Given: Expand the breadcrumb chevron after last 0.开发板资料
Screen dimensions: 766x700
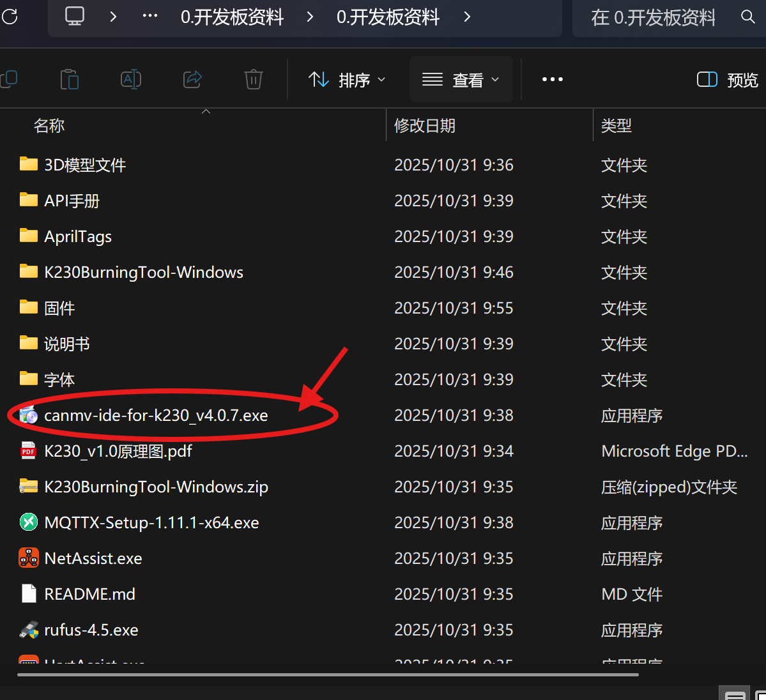Looking at the screenshot, I should (467, 17).
